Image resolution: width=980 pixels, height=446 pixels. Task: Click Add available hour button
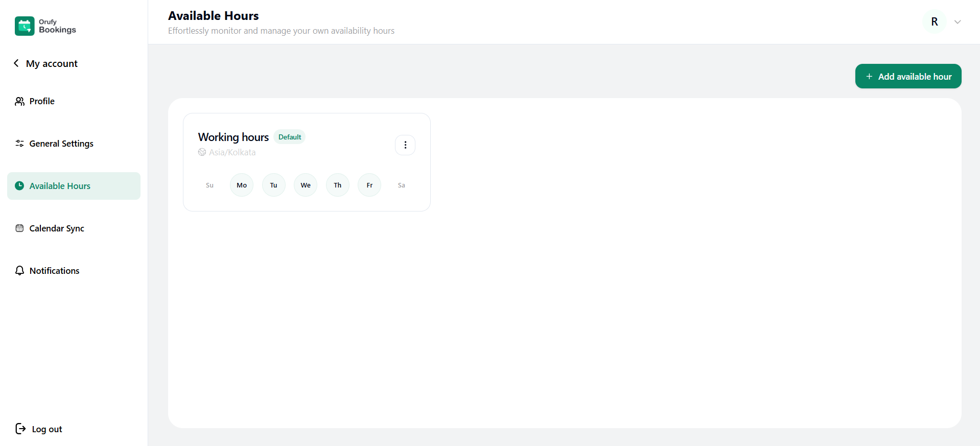(908, 76)
